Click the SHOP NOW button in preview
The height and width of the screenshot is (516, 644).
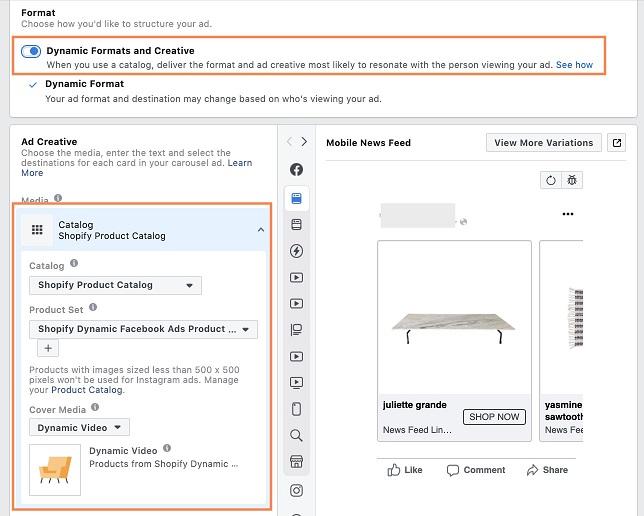(x=494, y=417)
